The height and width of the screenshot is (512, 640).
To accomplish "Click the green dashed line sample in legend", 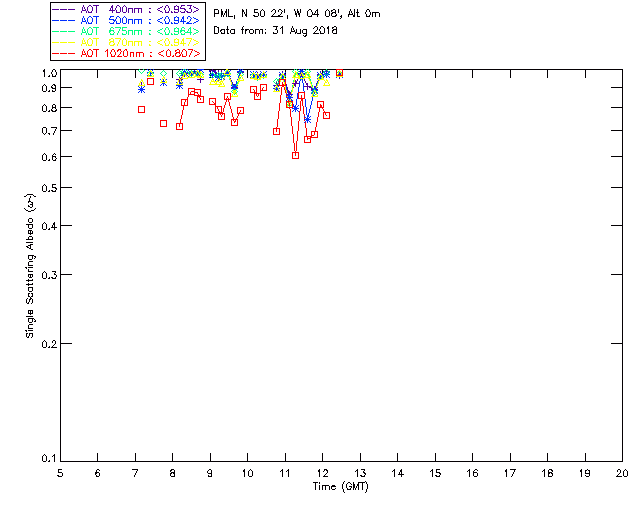I will (x=64, y=31).
